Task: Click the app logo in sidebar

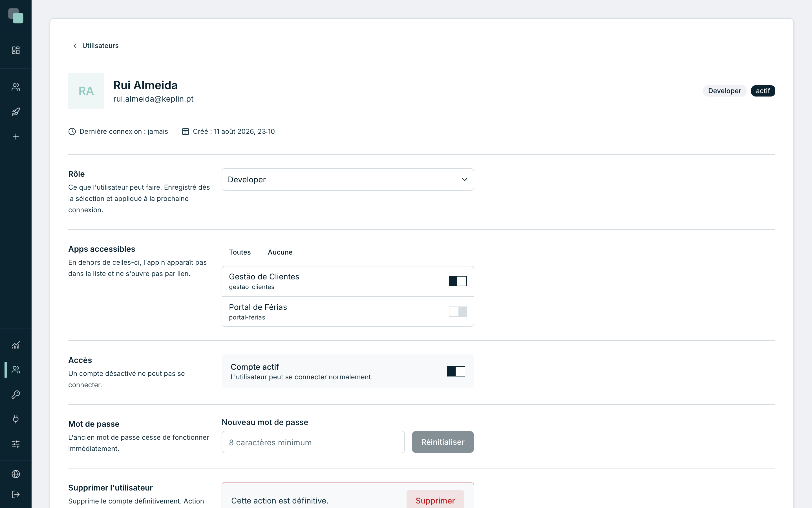Action: 16,16
